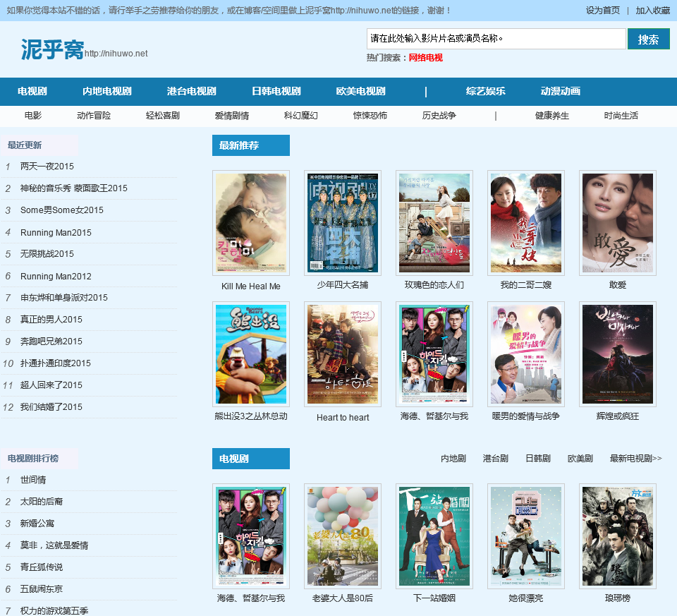This screenshot has height=616, width=677.
Task: Open the 敢爱 poster thumbnail
Action: click(618, 223)
